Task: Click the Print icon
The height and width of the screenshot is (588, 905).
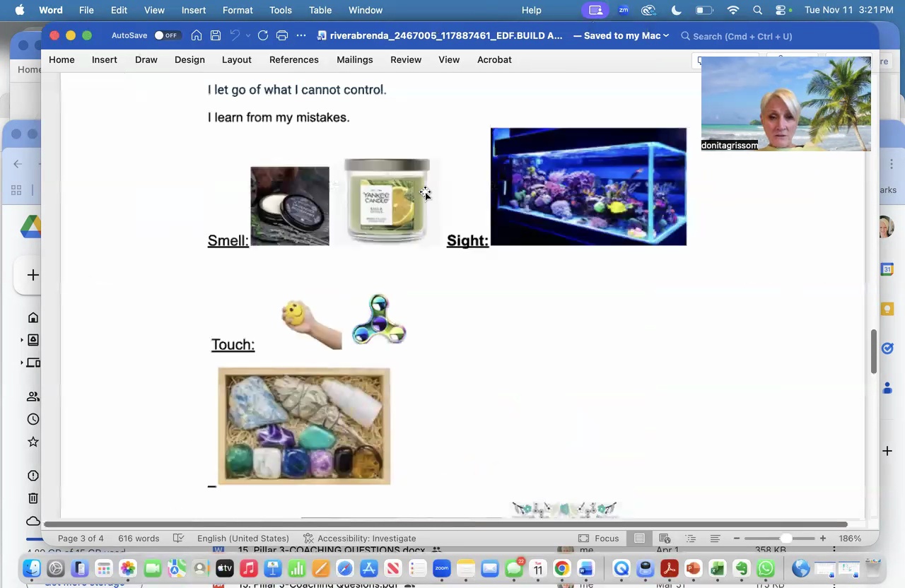Action: pyautogui.click(x=282, y=35)
